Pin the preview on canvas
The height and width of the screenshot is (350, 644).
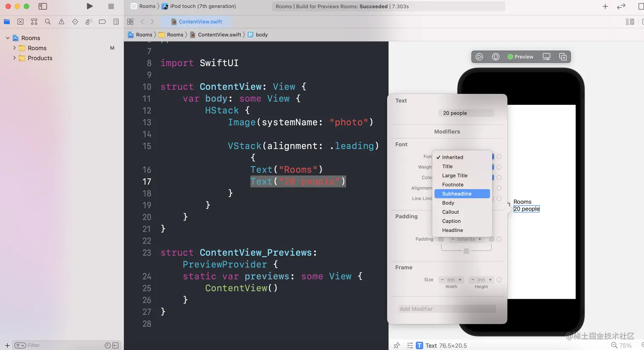coord(397,345)
